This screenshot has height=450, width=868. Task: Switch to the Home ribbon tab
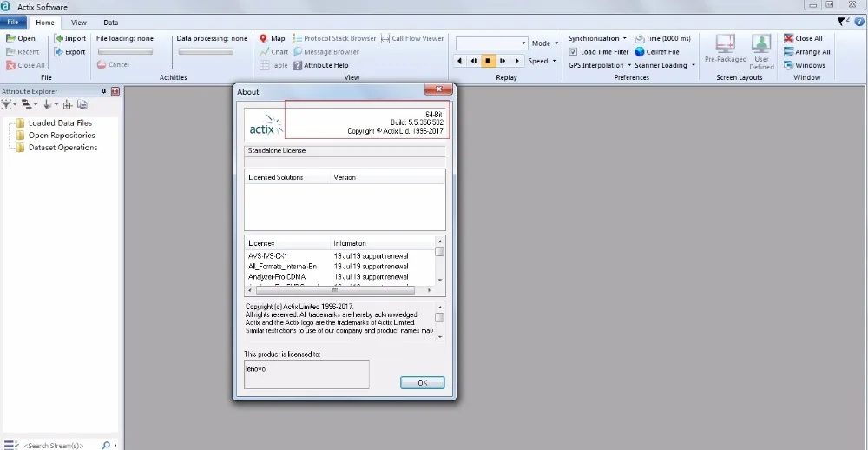point(45,23)
